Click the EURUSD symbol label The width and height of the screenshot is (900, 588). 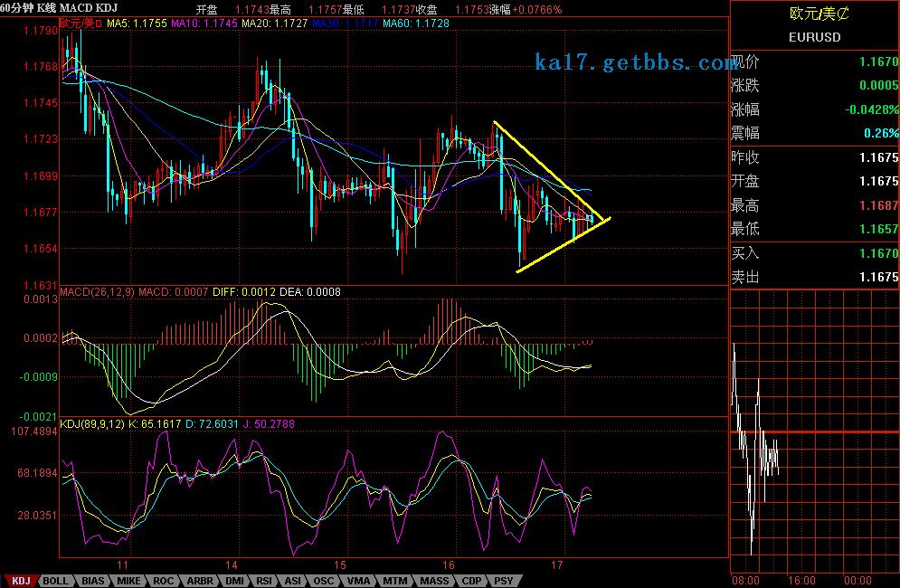(x=814, y=37)
